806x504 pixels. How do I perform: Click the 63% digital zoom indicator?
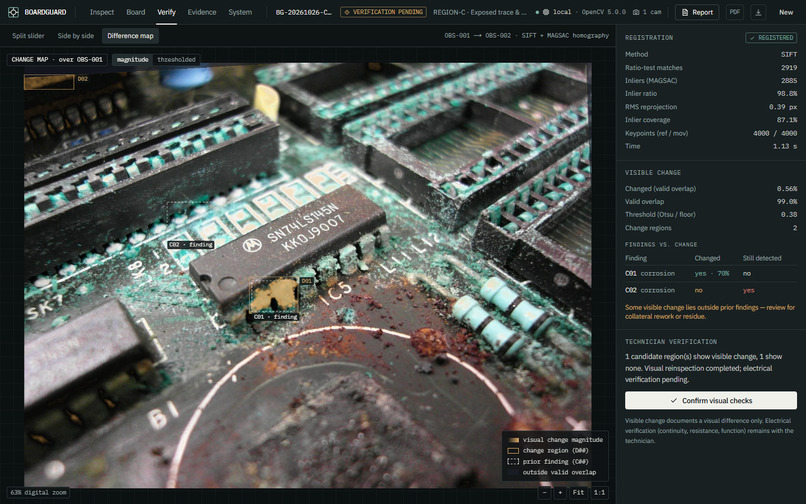tap(39, 492)
